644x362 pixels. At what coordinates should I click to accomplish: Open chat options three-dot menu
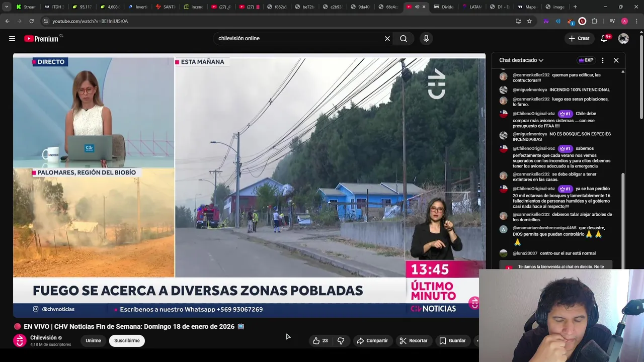pyautogui.click(x=603, y=60)
